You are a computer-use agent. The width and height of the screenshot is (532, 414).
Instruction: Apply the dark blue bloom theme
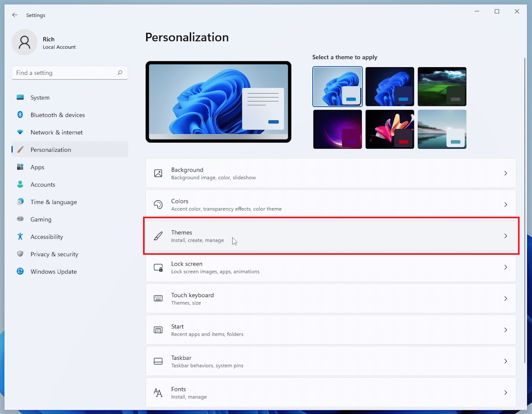(x=390, y=86)
